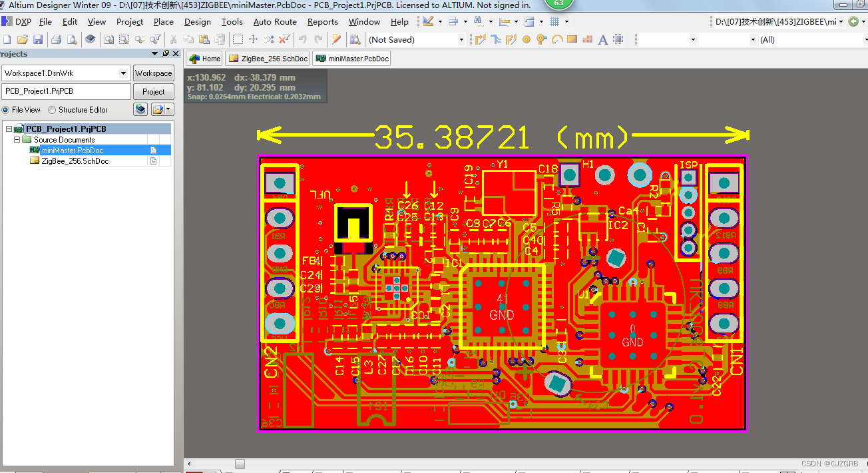
Task: Print preview the PCB layout
Action: pyautogui.click(x=71, y=39)
